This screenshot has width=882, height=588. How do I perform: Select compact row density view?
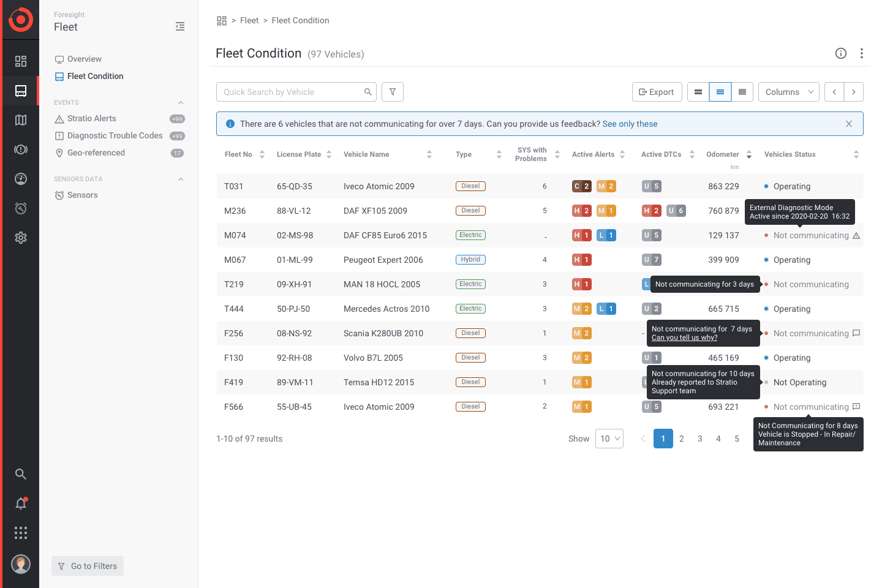[x=698, y=92]
